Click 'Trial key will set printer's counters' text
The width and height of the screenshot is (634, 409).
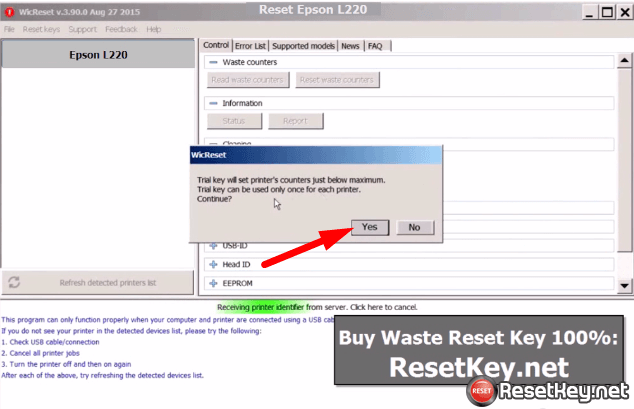coord(291,180)
